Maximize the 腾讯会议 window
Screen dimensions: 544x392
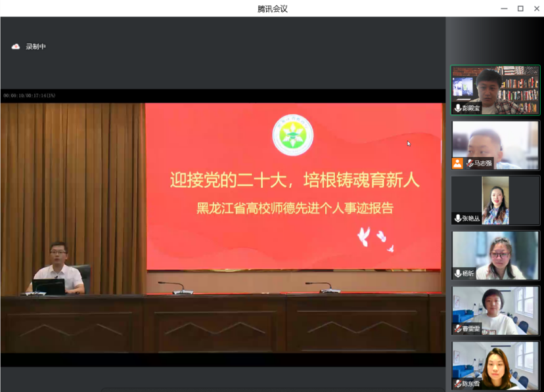[520, 9]
